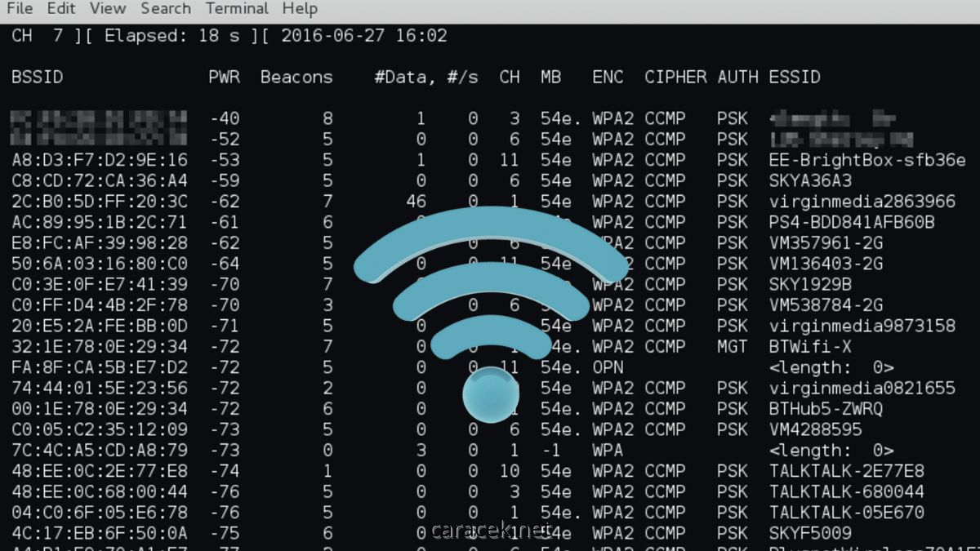Open the Terminal menu
Screen dimensions: 980x551
(x=237, y=9)
